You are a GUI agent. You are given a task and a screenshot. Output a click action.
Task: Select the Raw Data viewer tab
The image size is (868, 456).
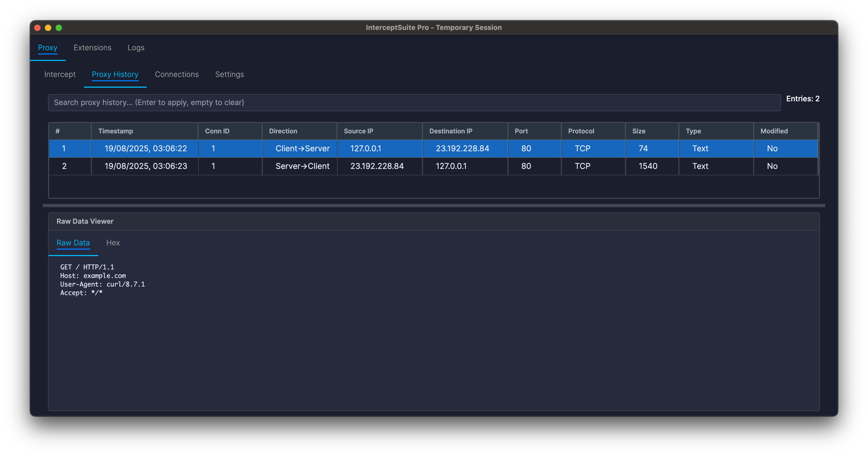click(x=73, y=242)
